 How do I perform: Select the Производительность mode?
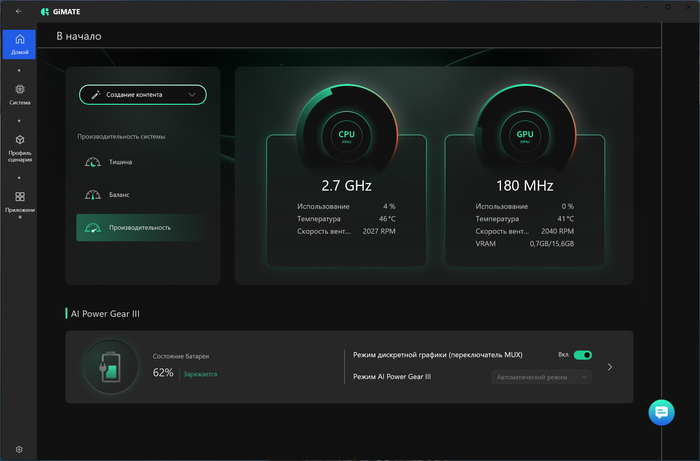pyautogui.click(x=140, y=227)
